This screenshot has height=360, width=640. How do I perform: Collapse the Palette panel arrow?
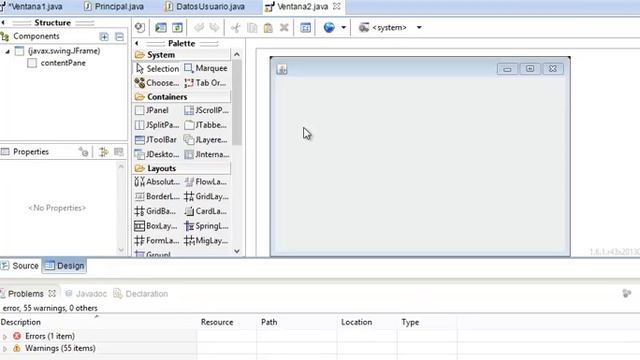pyautogui.click(x=137, y=43)
